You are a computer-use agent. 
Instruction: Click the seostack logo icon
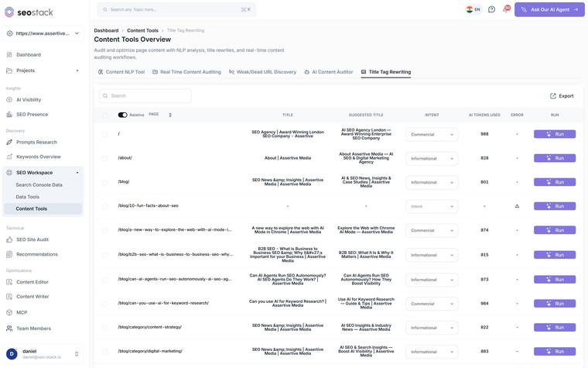pos(9,12)
